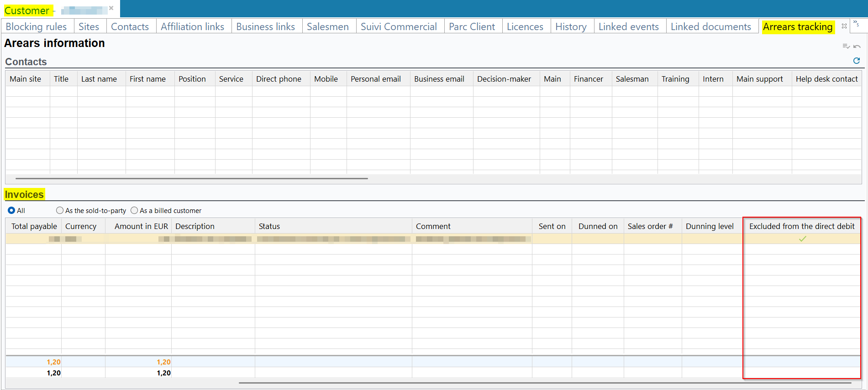Select the All invoices radio button

click(x=11, y=210)
